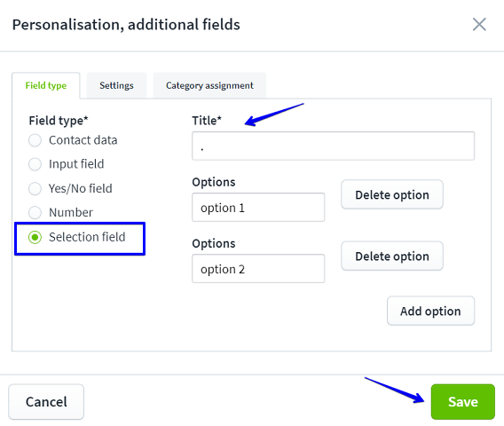
Task: Focus the option 2 text field
Action: click(x=258, y=269)
